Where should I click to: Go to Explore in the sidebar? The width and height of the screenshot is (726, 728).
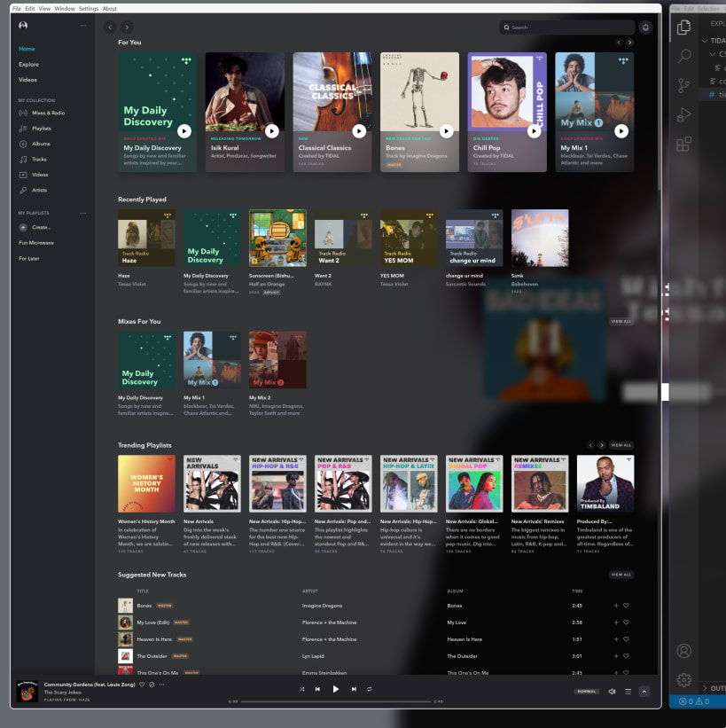[28, 65]
